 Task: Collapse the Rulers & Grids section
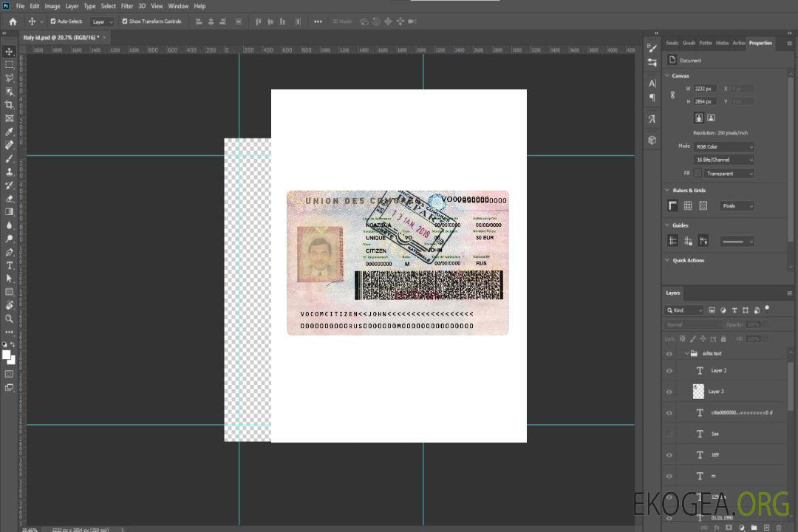tap(668, 191)
